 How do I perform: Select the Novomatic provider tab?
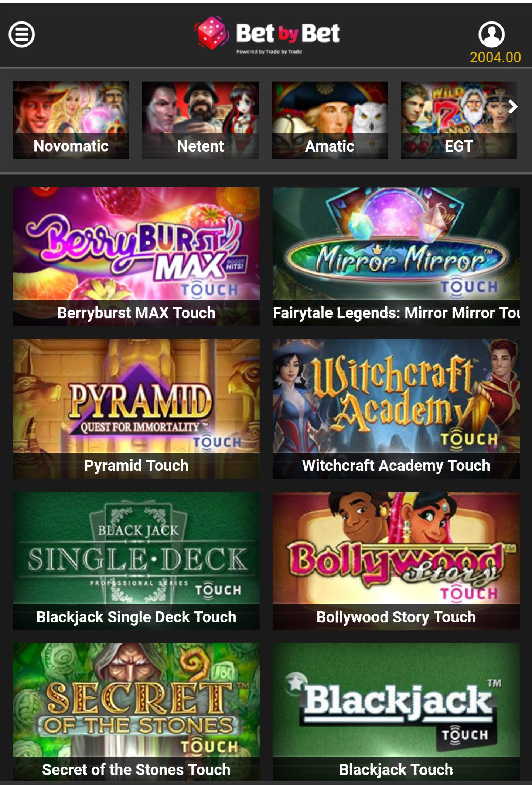click(71, 120)
